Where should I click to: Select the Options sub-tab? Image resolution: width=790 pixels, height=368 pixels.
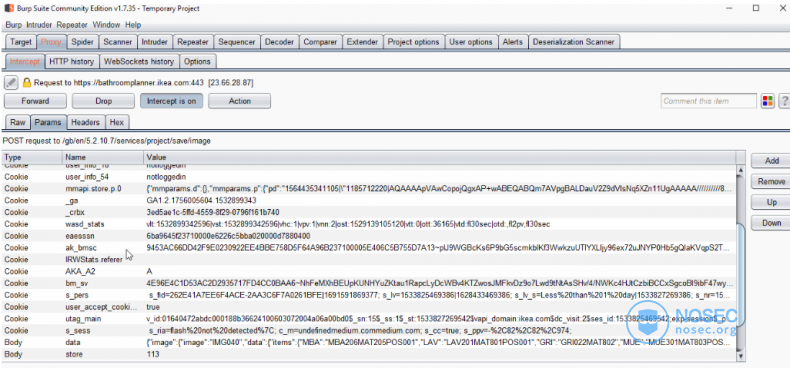point(197,62)
